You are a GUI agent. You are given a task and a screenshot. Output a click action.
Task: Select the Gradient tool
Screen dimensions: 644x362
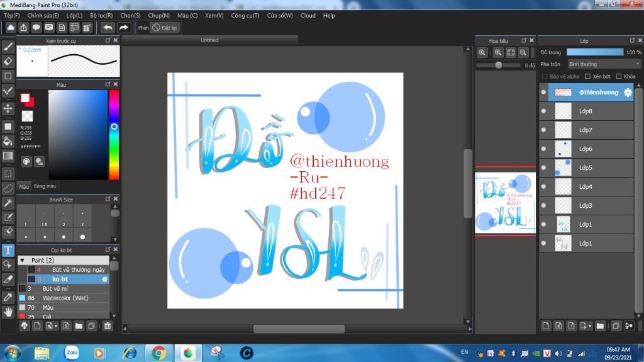tap(8, 156)
